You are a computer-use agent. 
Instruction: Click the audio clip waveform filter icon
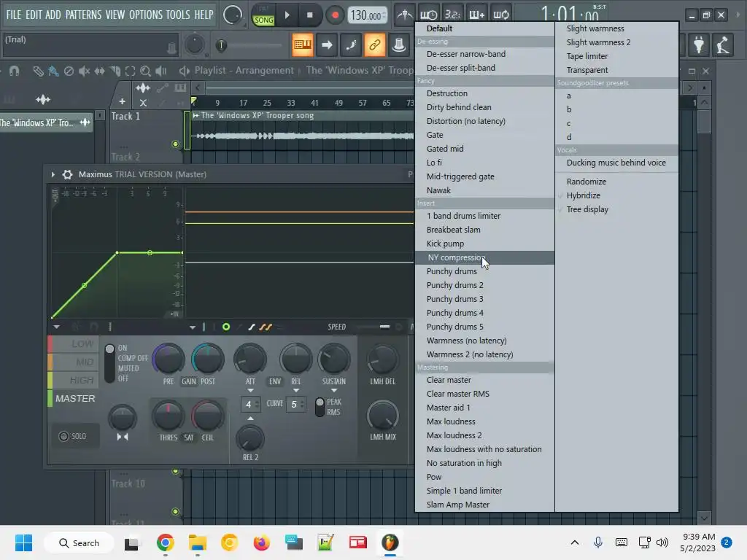click(142, 87)
